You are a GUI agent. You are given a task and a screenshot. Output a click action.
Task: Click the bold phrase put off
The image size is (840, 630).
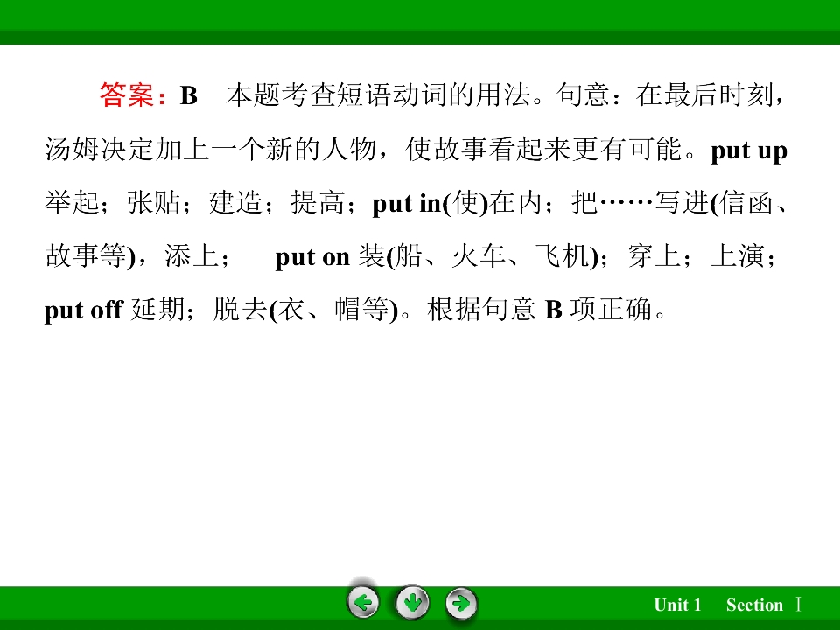click(84, 310)
